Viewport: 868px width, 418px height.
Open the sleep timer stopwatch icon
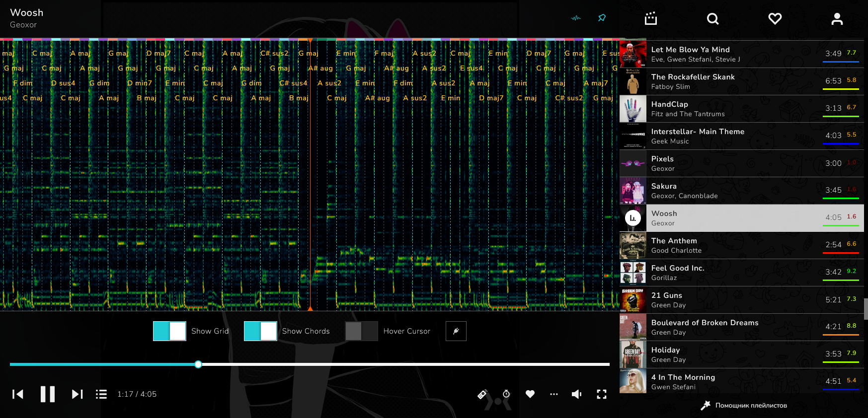point(506,394)
